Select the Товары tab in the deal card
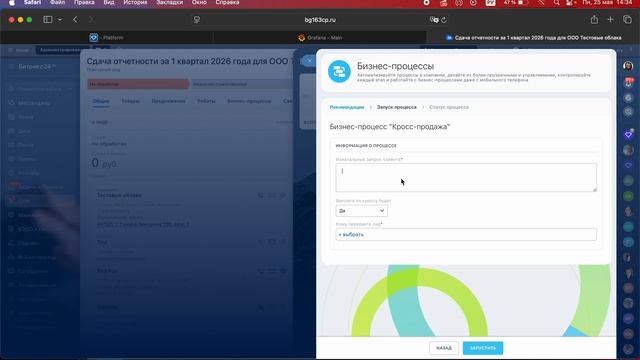The height and width of the screenshot is (360, 640). [x=131, y=101]
